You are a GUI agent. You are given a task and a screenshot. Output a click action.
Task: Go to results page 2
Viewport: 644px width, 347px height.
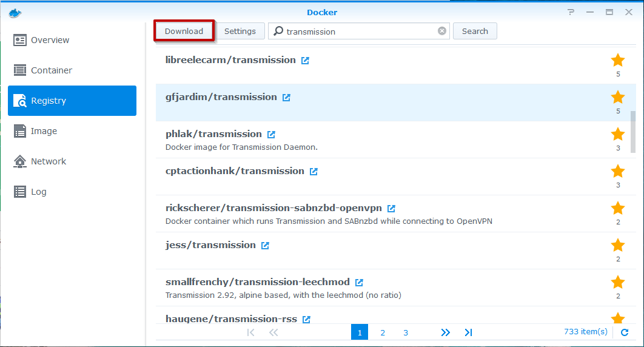coord(383,332)
